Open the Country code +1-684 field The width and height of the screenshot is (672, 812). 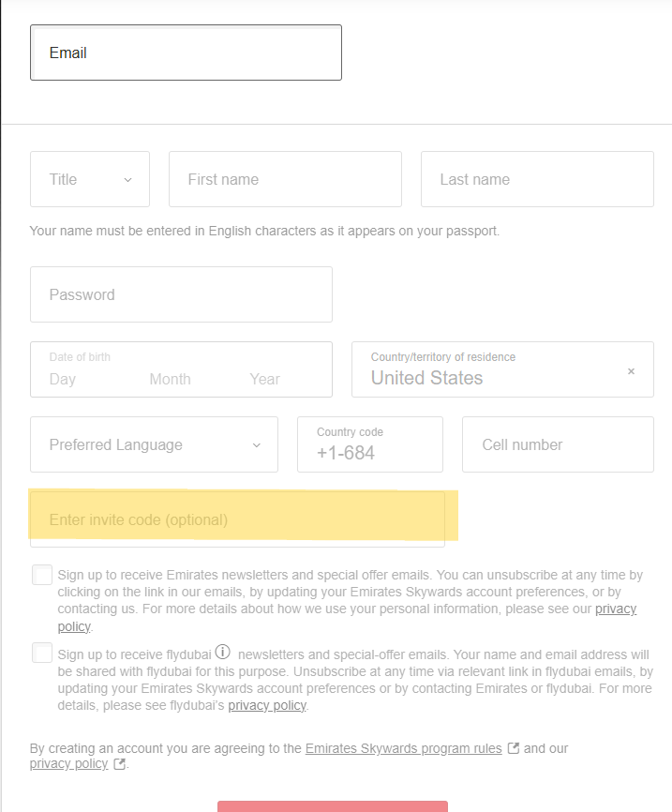click(x=369, y=444)
